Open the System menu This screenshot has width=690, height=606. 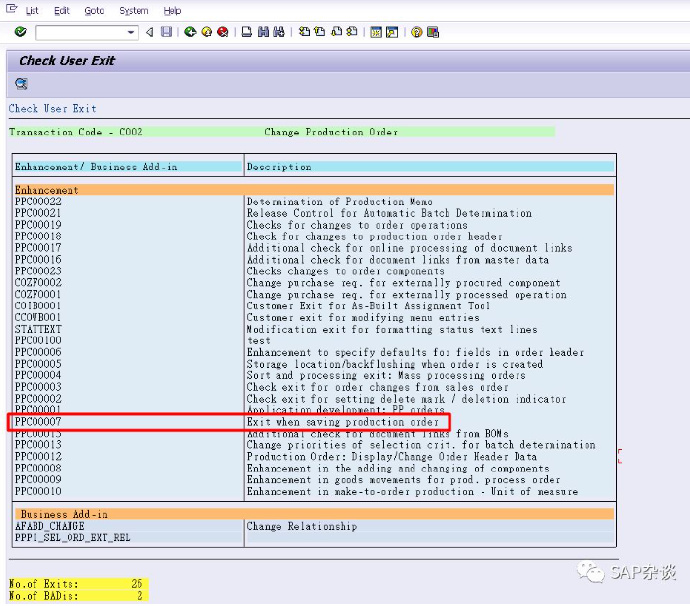click(x=134, y=11)
